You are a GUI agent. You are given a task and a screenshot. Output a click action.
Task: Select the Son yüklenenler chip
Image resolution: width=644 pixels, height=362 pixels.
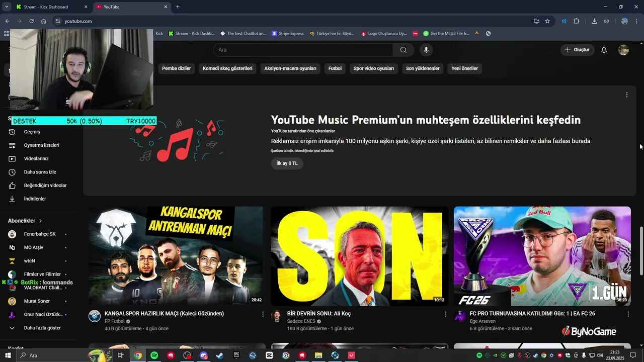point(423,68)
